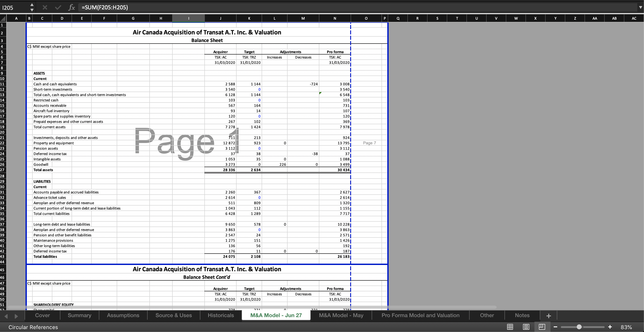
Task: Click the formula bar text =SUM(F205:H205)
Action: [x=105, y=8]
